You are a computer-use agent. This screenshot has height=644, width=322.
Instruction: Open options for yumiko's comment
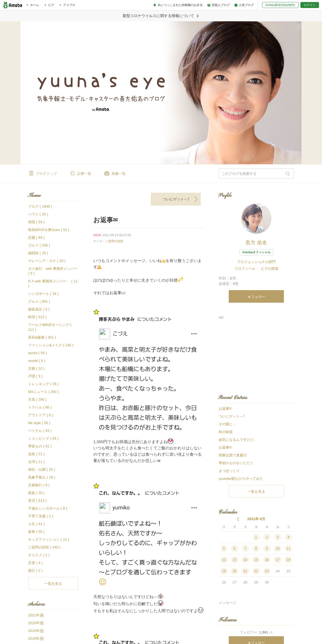[x=194, y=508]
